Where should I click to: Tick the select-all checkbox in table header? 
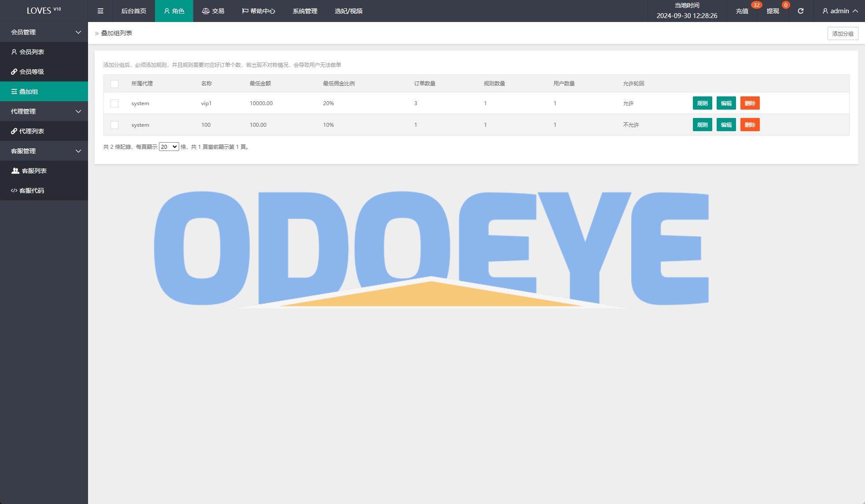pyautogui.click(x=114, y=84)
